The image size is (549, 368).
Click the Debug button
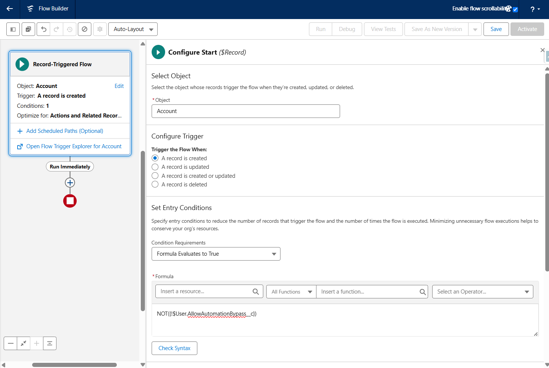coord(347,29)
